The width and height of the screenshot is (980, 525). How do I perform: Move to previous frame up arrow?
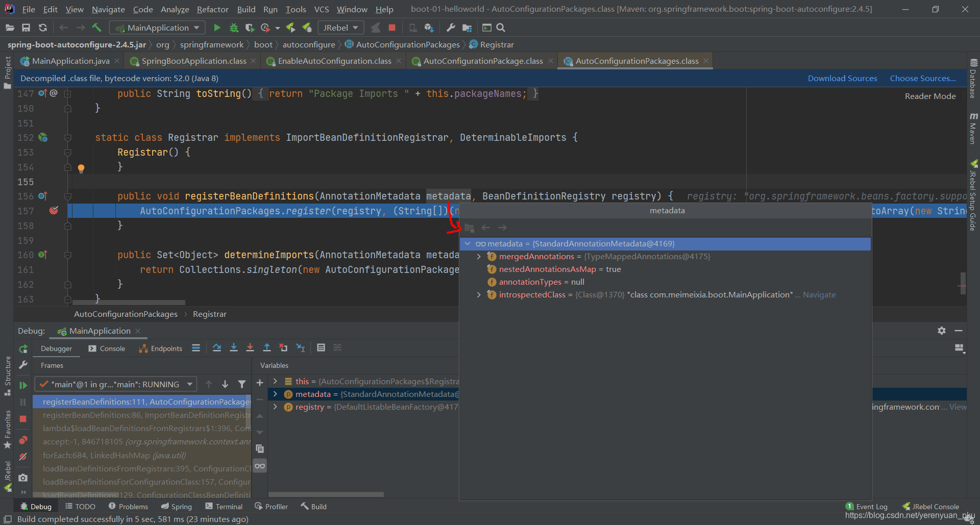(209, 384)
